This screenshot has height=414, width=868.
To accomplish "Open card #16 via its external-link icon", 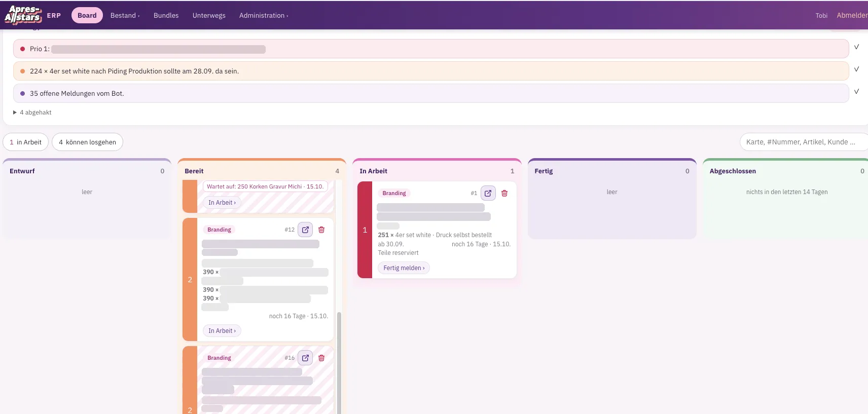I will point(305,358).
